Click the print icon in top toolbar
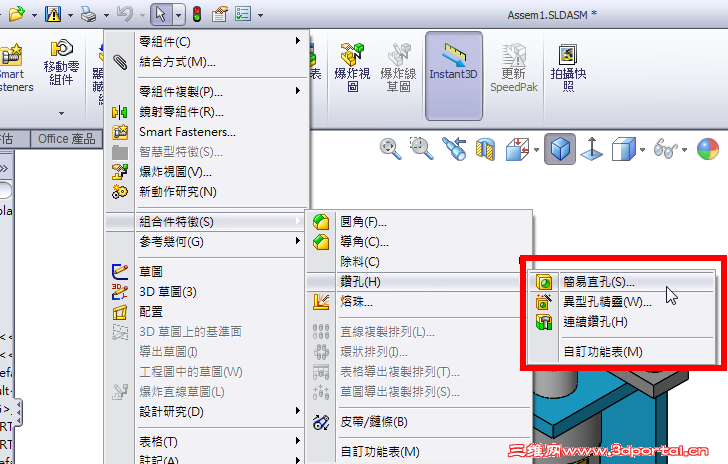This screenshot has height=464, width=728. 88,15
